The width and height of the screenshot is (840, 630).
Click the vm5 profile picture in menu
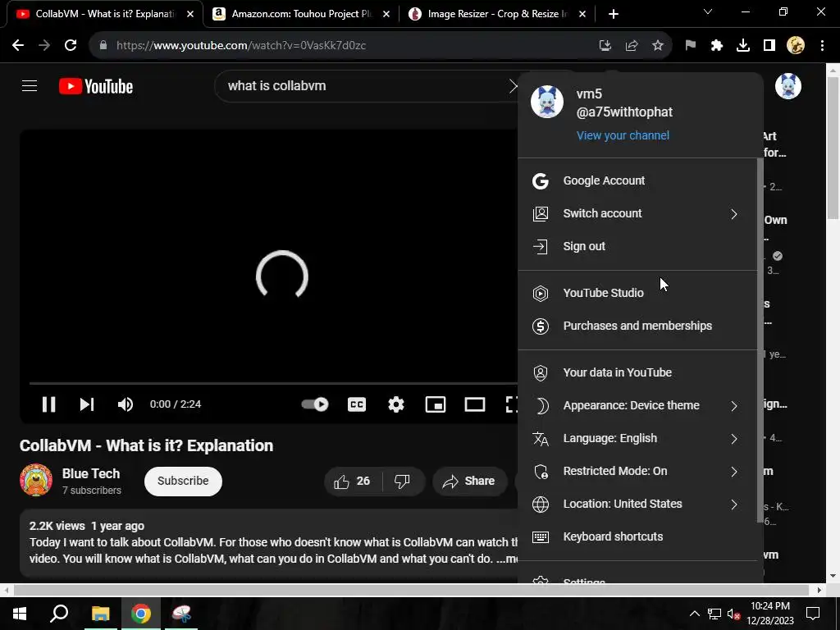546,102
